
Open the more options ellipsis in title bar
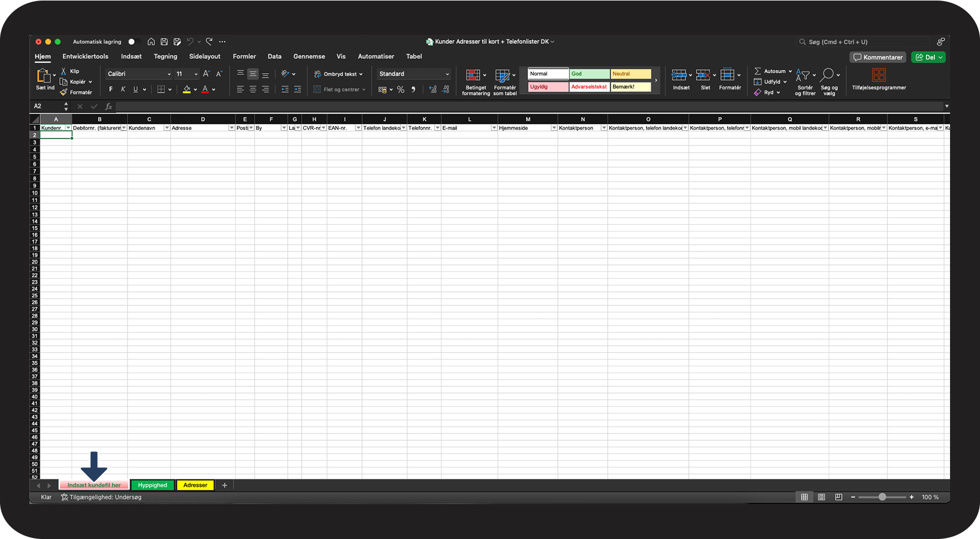click(222, 42)
